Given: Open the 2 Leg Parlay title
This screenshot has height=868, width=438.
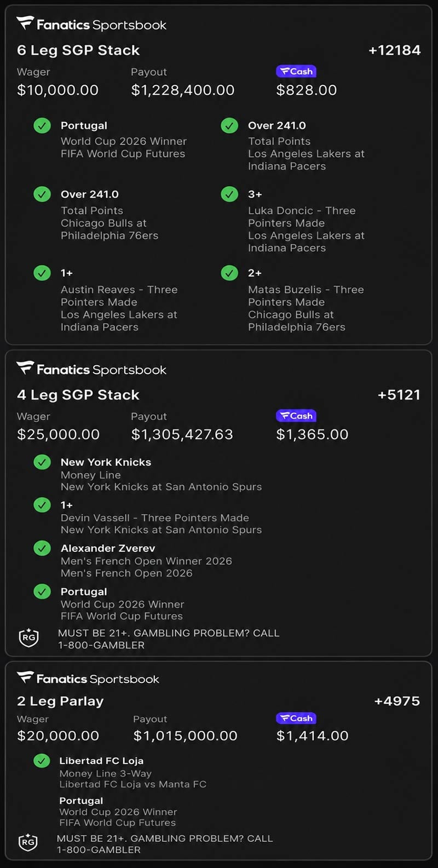Looking at the screenshot, I should pos(60,701).
